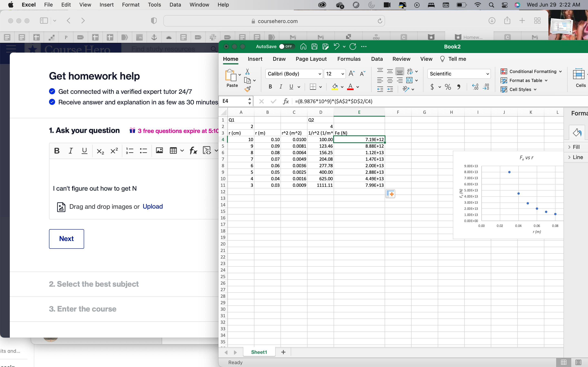Click the checkmark to confirm formula
The width and height of the screenshot is (588, 367).
tap(273, 102)
